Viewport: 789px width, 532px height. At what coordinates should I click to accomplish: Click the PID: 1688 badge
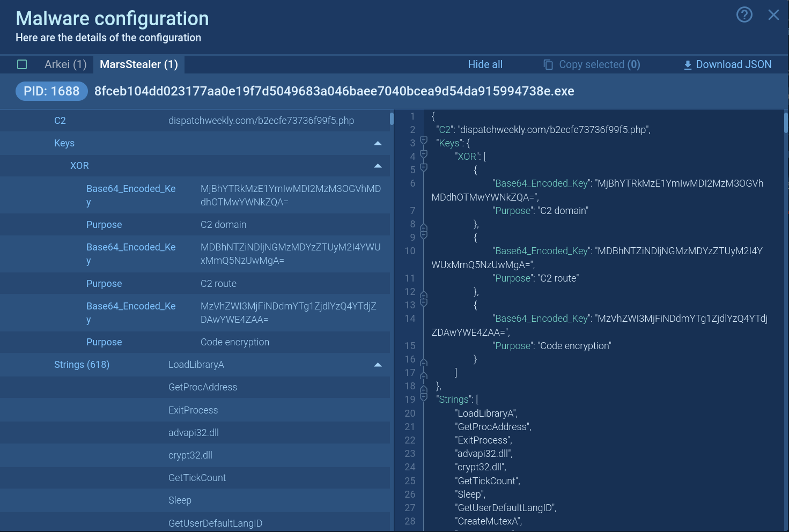51,91
